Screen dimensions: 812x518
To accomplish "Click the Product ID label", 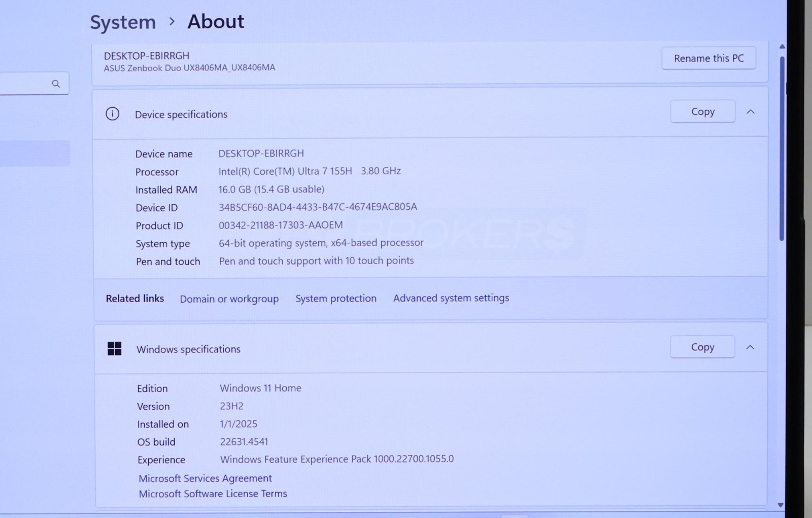I will pos(159,225).
